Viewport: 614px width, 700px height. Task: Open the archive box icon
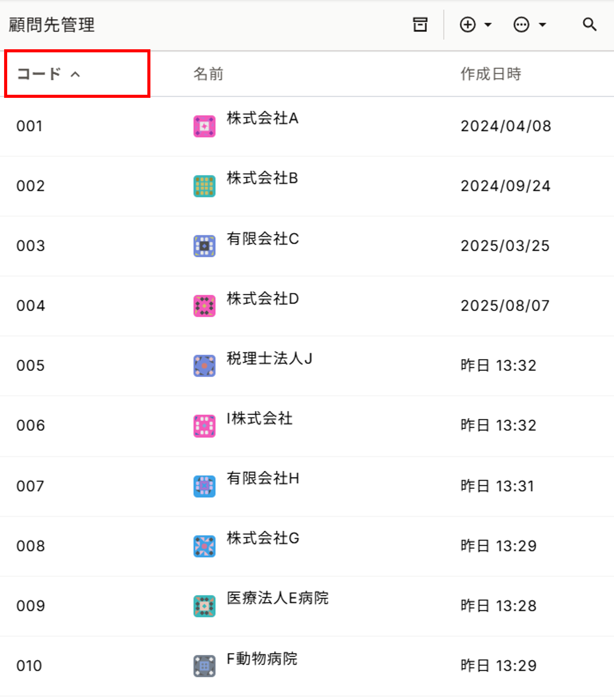(420, 25)
